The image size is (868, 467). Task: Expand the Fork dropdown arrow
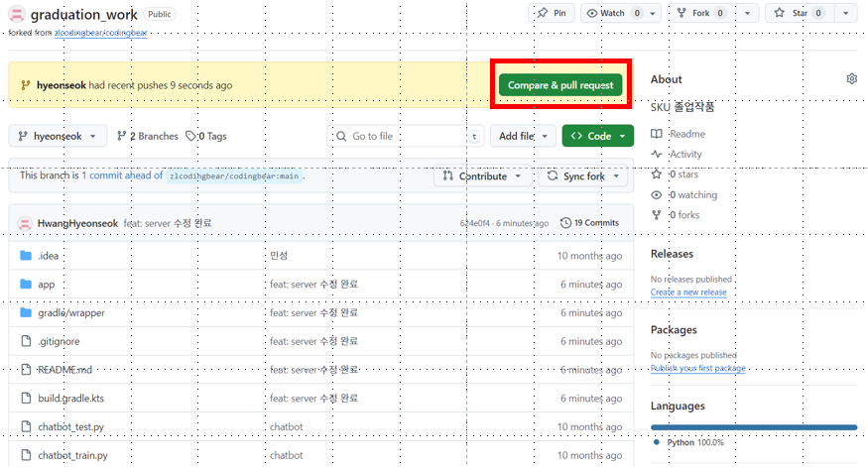747,13
